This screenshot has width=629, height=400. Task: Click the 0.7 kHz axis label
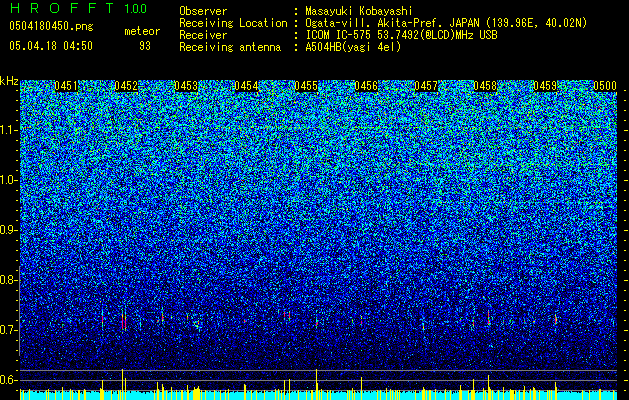[8, 330]
